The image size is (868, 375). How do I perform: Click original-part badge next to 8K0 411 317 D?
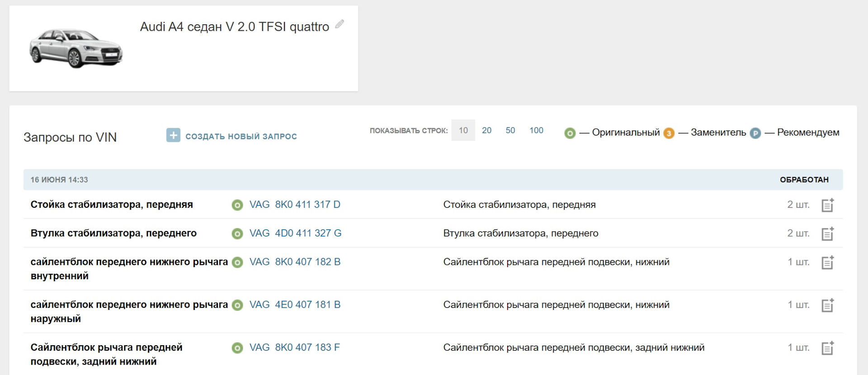click(x=237, y=205)
